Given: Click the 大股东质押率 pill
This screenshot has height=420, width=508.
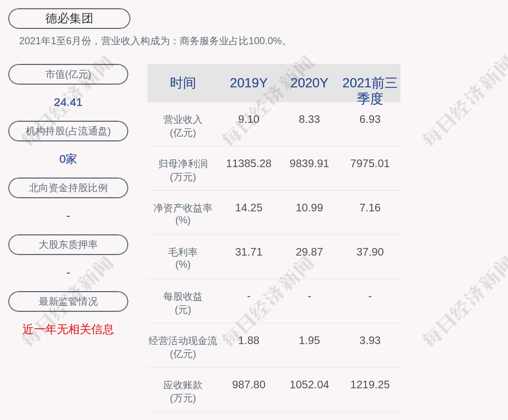Looking at the screenshot, I should tap(68, 245).
